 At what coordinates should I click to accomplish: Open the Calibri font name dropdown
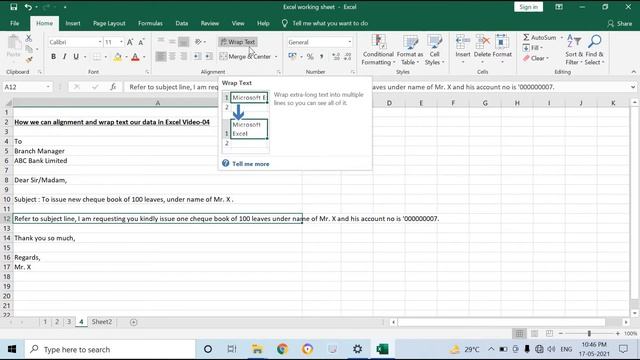[100, 42]
